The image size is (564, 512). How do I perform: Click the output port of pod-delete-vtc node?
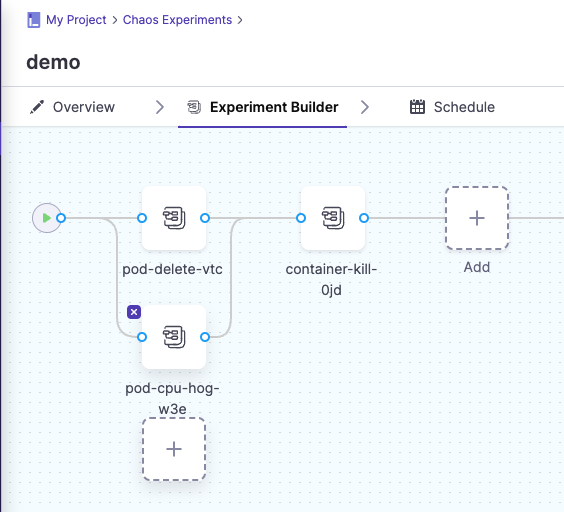click(205, 218)
